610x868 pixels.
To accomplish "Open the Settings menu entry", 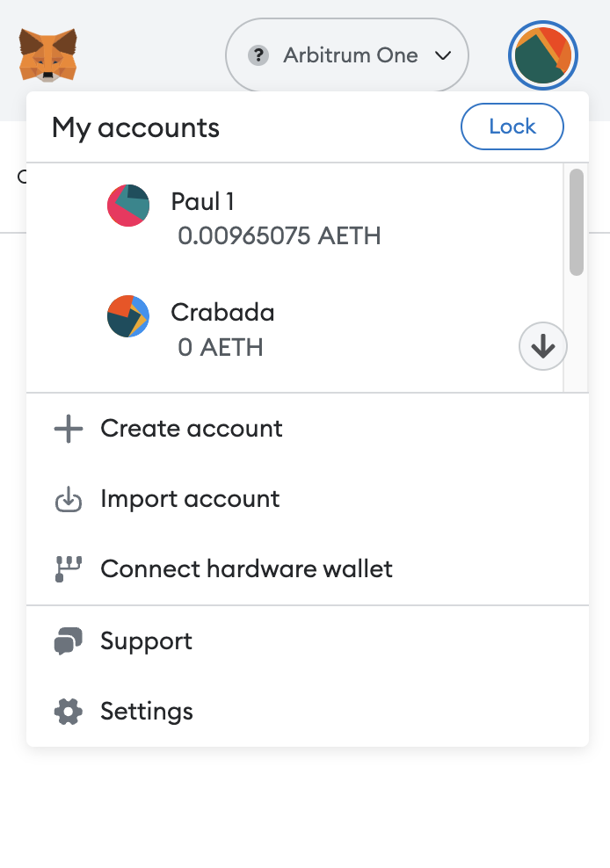I will (147, 711).
